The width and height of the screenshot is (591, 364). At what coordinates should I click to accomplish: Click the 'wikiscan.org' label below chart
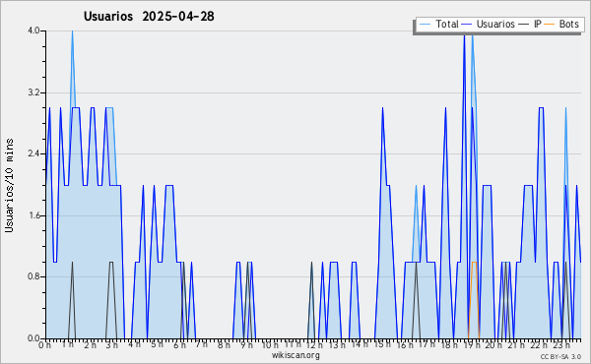click(295, 355)
